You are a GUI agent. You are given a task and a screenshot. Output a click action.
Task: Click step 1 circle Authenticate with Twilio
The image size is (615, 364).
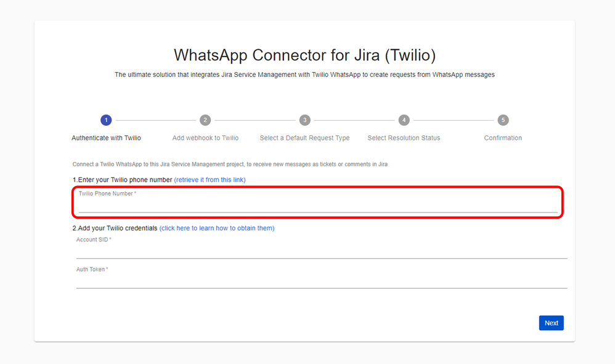tap(106, 120)
